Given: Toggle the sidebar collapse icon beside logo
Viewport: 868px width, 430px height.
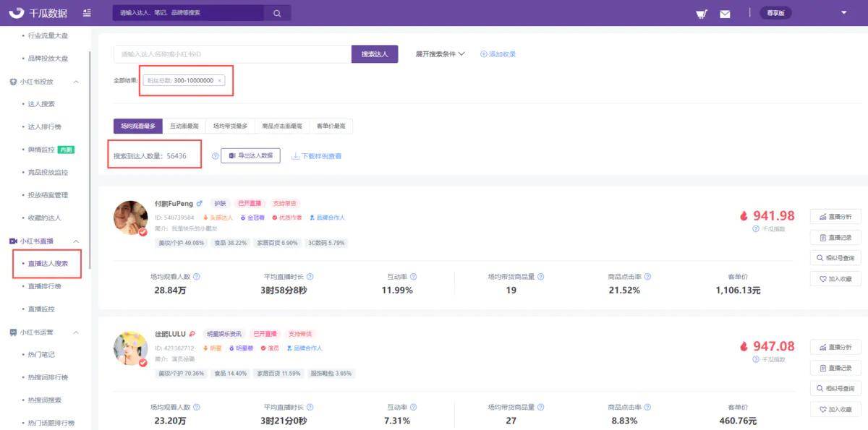Looking at the screenshot, I should 87,13.
